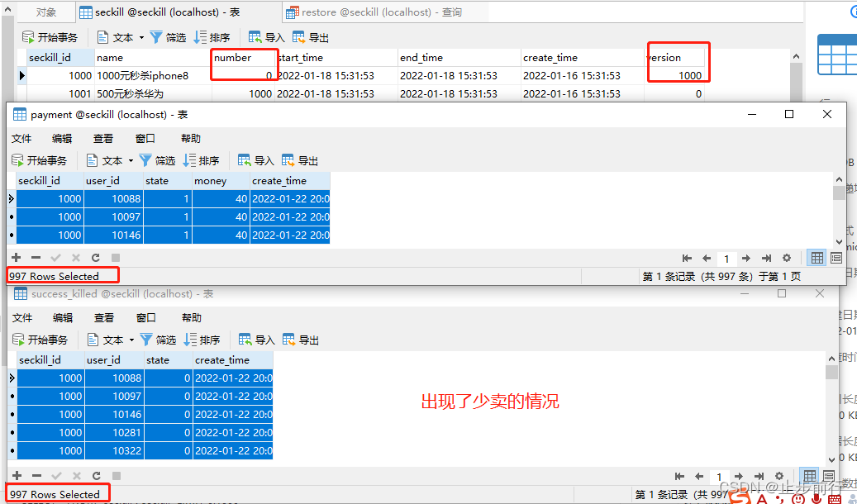Switch payment window to form view
This screenshot has height=504, width=857.
coord(836,258)
